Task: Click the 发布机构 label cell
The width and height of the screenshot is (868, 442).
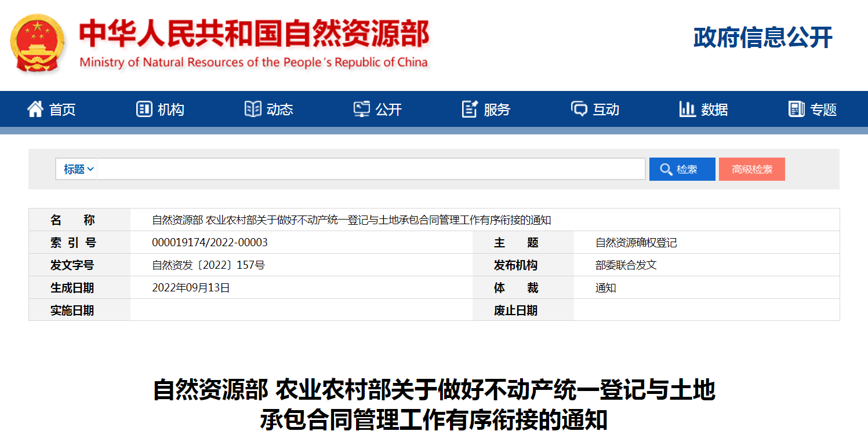Action: [x=523, y=265]
